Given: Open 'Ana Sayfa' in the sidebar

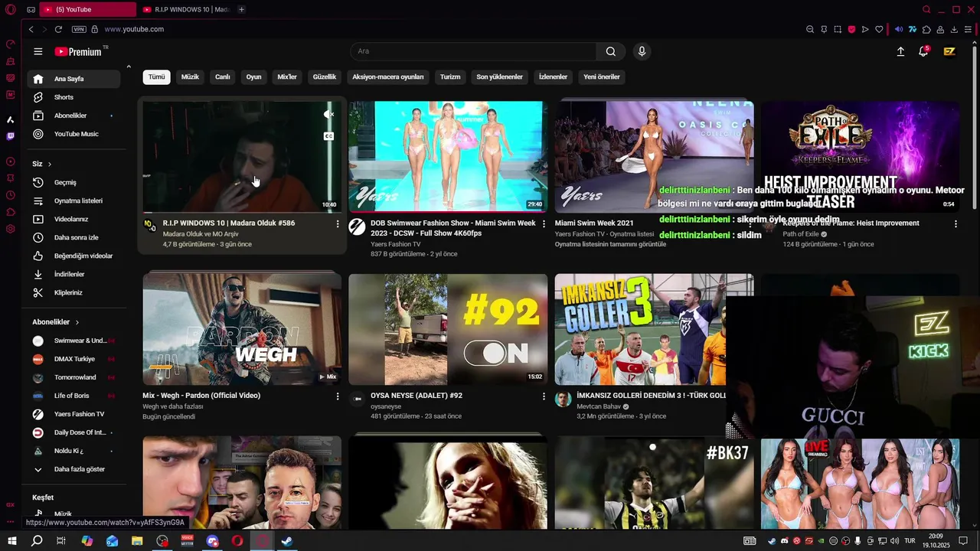Looking at the screenshot, I should pos(73,79).
